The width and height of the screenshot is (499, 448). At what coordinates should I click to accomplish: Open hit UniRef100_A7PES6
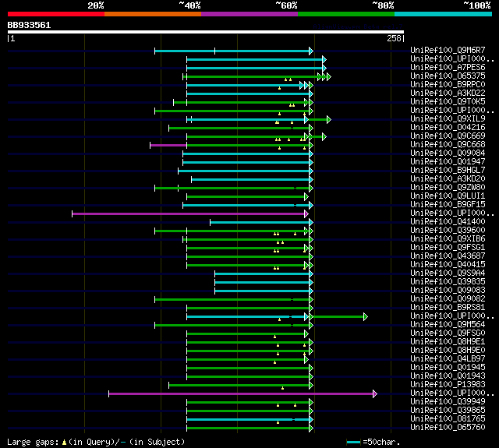(448, 68)
